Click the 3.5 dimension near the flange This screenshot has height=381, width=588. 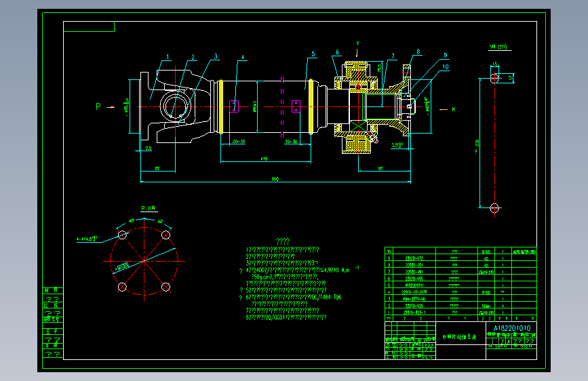pyautogui.click(x=397, y=145)
